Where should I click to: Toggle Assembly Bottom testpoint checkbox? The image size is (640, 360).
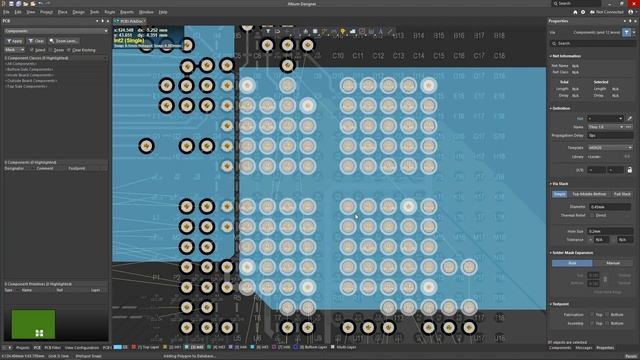[x=607, y=323]
